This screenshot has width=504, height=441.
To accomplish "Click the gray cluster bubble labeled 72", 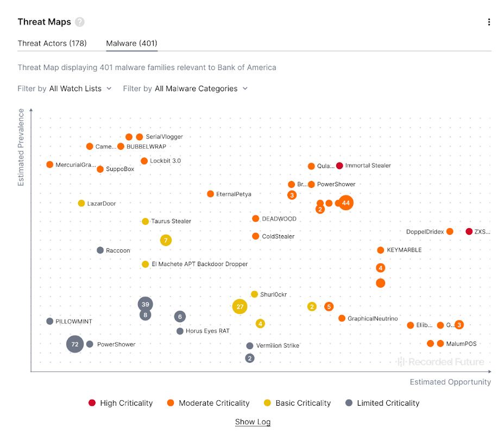I will [x=75, y=344].
